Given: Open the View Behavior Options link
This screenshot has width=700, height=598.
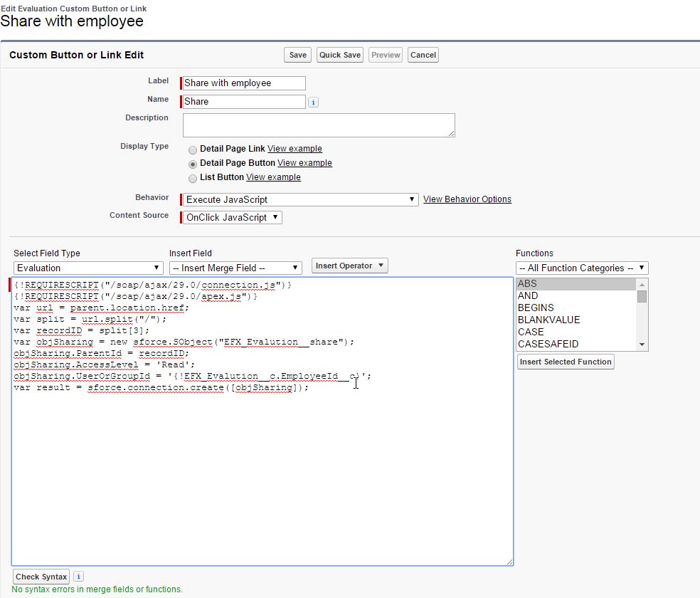Looking at the screenshot, I should 467,199.
